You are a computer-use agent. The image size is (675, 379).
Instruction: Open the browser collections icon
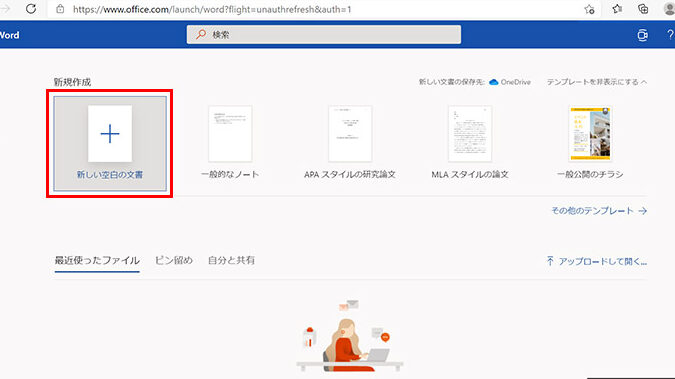click(x=643, y=9)
